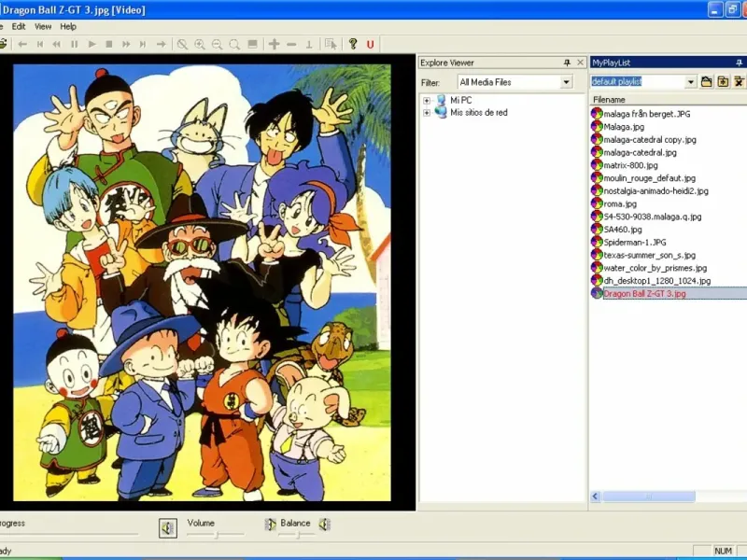Select matrix-800.jpg in playlist
The width and height of the screenshot is (747, 560).
pos(630,165)
